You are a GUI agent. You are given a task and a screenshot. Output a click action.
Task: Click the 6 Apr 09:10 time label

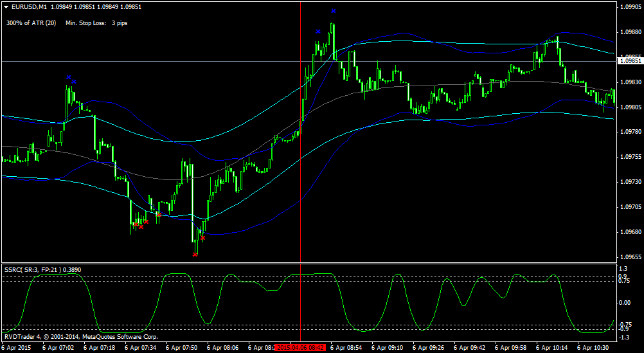tap(388, 348)
